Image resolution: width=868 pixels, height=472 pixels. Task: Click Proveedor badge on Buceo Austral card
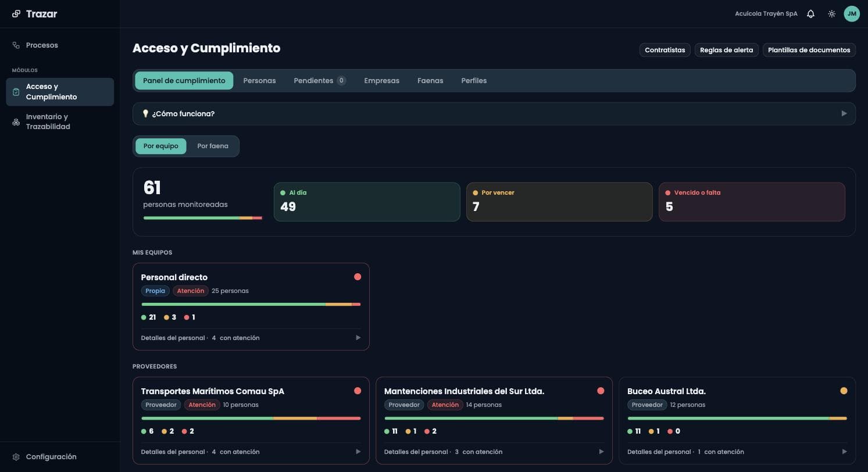click(x=647, y=405)
